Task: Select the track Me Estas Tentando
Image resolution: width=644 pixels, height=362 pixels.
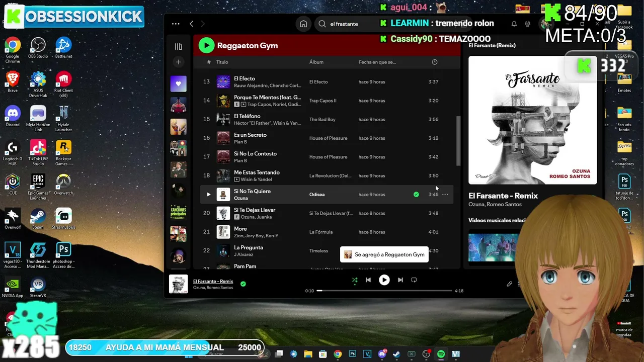Action: point(327,175)
